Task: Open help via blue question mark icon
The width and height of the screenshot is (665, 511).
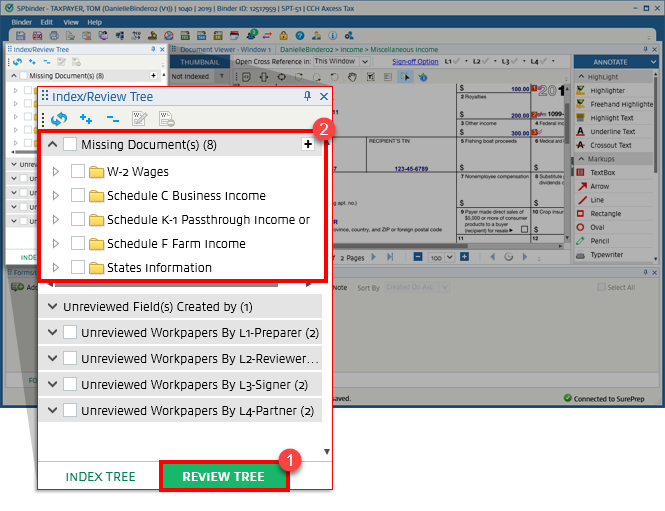Action: (300, 36)
